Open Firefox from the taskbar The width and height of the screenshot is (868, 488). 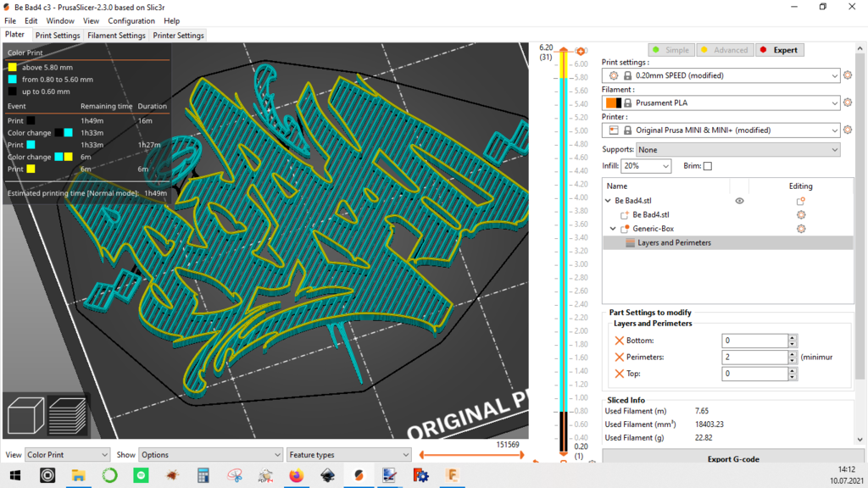[296, 476]
